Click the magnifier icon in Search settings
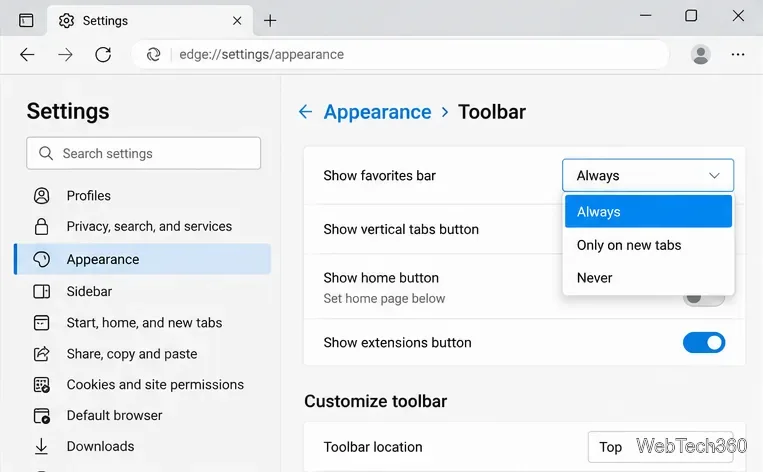Image resolution: width=763 pixels, height=472 pixels. (x=46, y=153)
